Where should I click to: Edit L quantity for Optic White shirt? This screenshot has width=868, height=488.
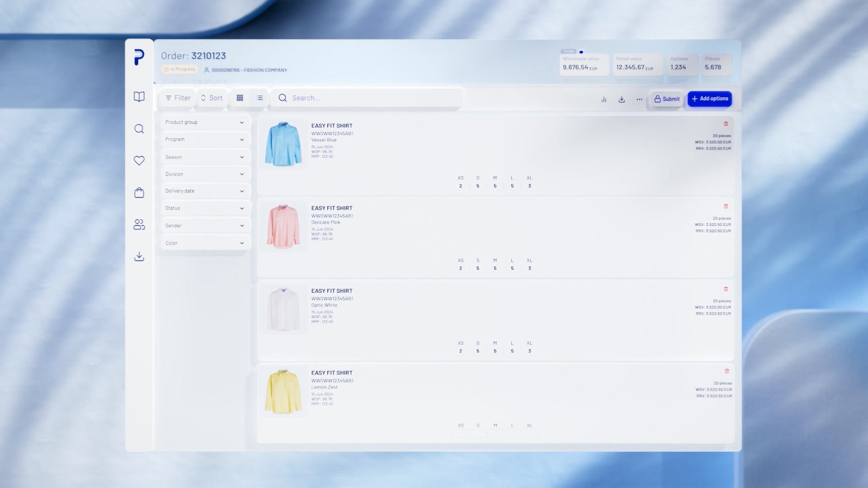(x=512, y=351)
